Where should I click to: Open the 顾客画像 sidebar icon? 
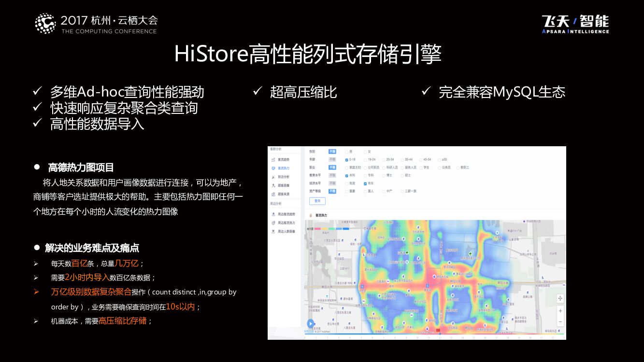(273, 185)
